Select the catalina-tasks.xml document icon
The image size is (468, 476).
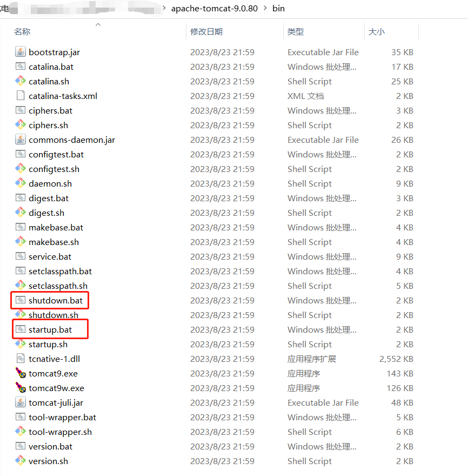[x=21, y=96]
